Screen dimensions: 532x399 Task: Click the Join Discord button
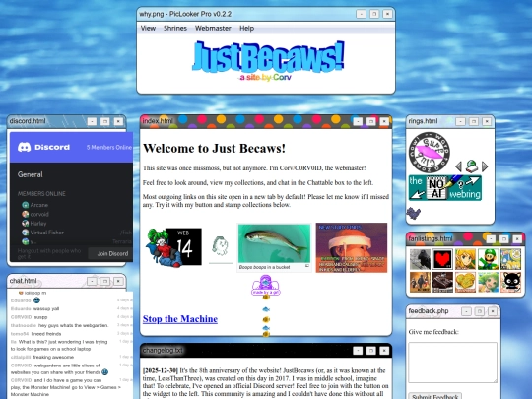tap(112, 253)
